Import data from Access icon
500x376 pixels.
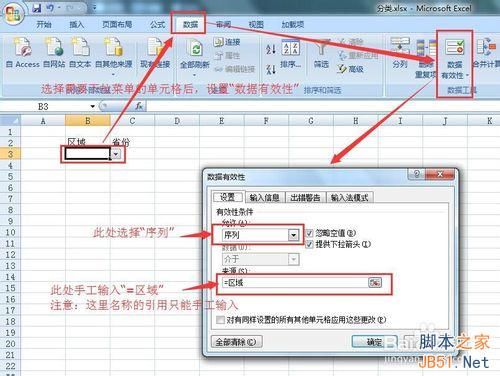[x=23, y=47]
